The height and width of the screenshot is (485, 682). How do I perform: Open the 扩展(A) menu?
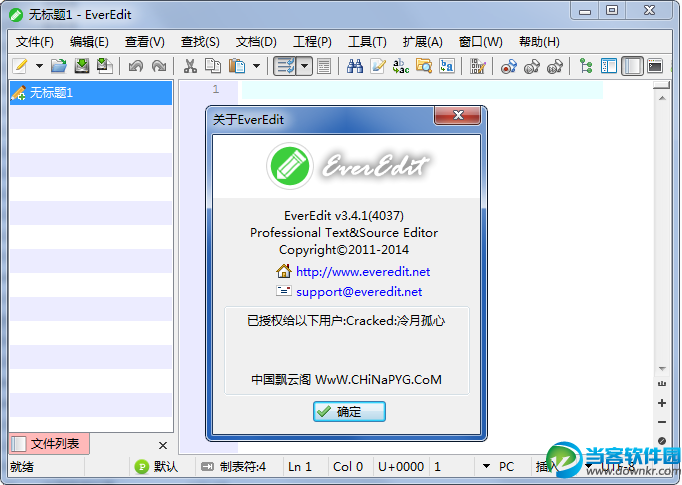click(423, 42)
